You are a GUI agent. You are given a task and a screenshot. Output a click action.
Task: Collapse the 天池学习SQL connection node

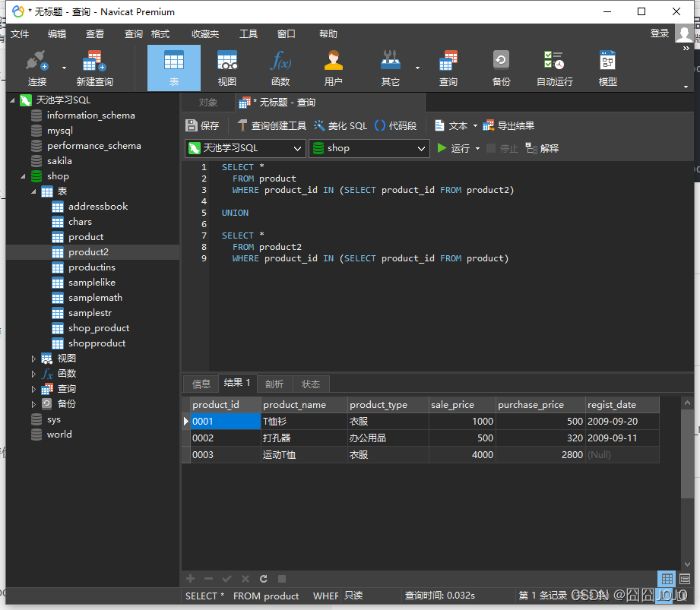point(12,100)
